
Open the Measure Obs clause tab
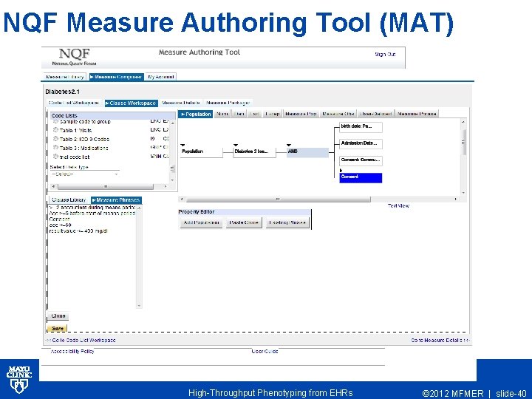click(x=338, y=114)
